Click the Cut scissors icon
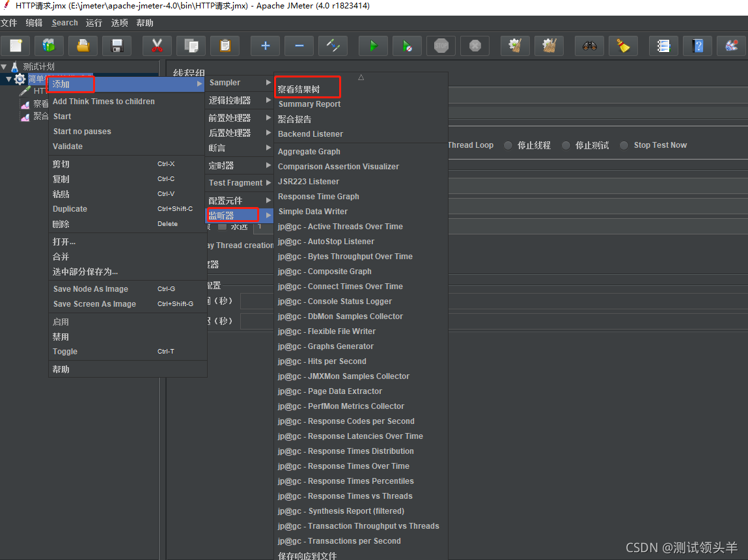 point(157,46)
